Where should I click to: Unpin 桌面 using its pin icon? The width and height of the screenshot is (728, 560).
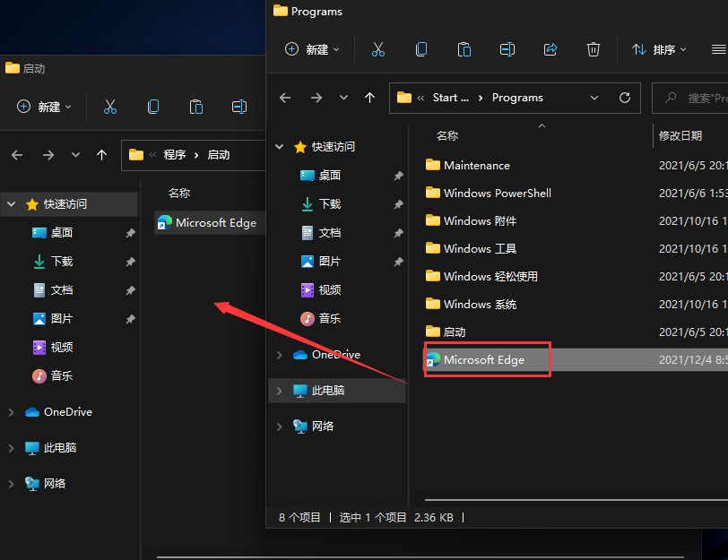[398, 177]
